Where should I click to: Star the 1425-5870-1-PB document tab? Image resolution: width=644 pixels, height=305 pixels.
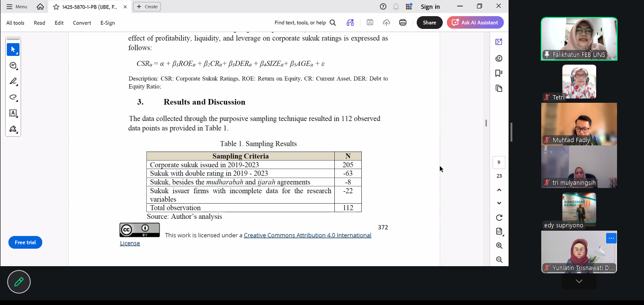(56, 7)
